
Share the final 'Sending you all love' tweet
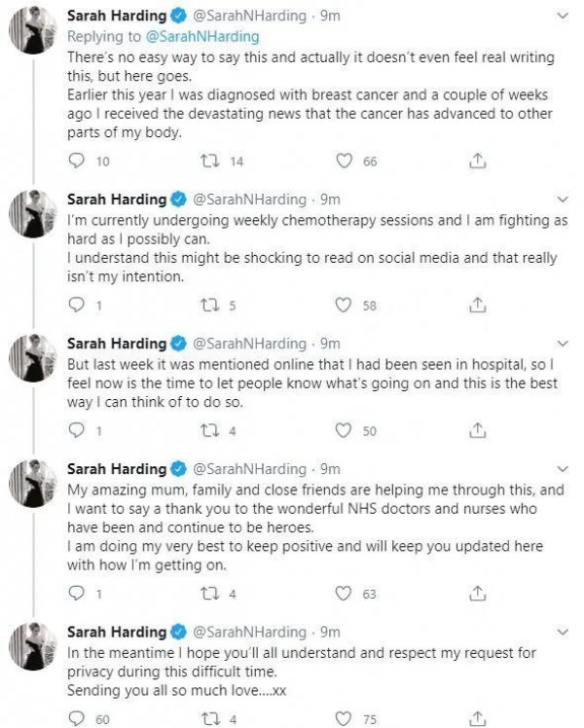(x=478, y=718)
